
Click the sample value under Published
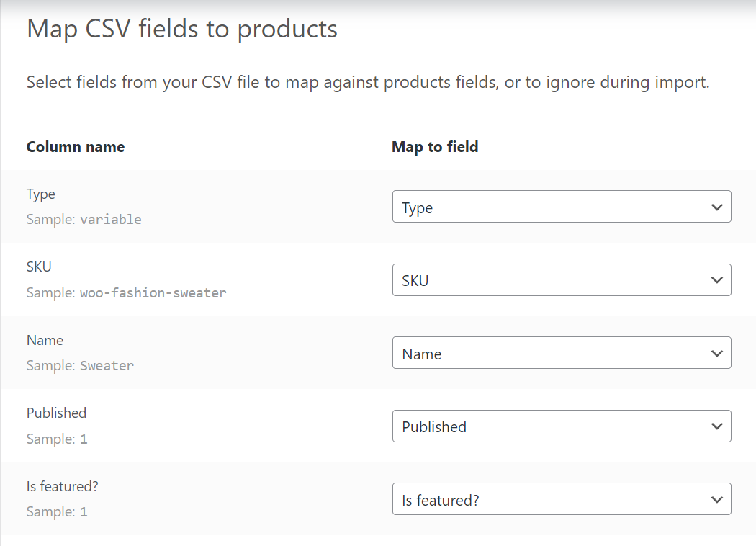(x=84, y=439)
